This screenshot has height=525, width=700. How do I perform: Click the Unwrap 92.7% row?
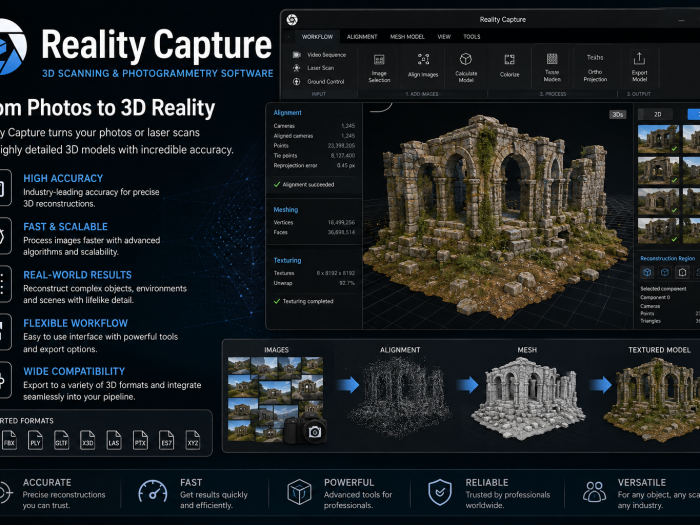[314, 283]
